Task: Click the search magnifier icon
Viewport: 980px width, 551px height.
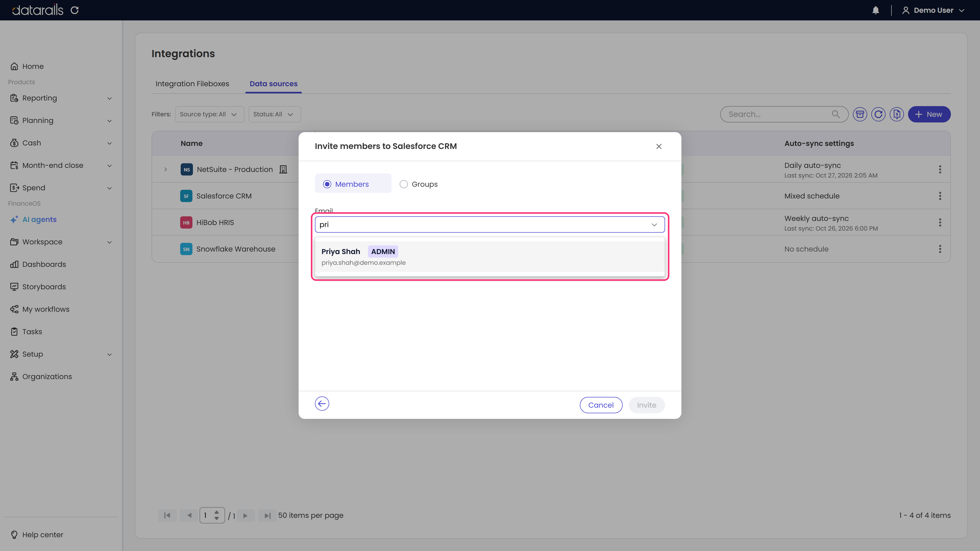Action: tap(836, 114)
